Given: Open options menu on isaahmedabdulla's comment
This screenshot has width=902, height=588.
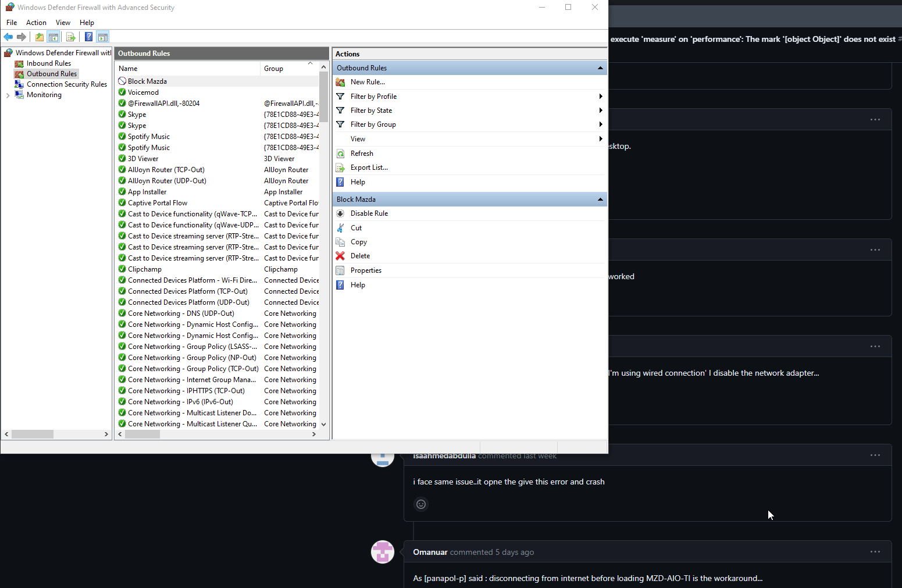Looking at the screenshot, I should coord(875,455).
